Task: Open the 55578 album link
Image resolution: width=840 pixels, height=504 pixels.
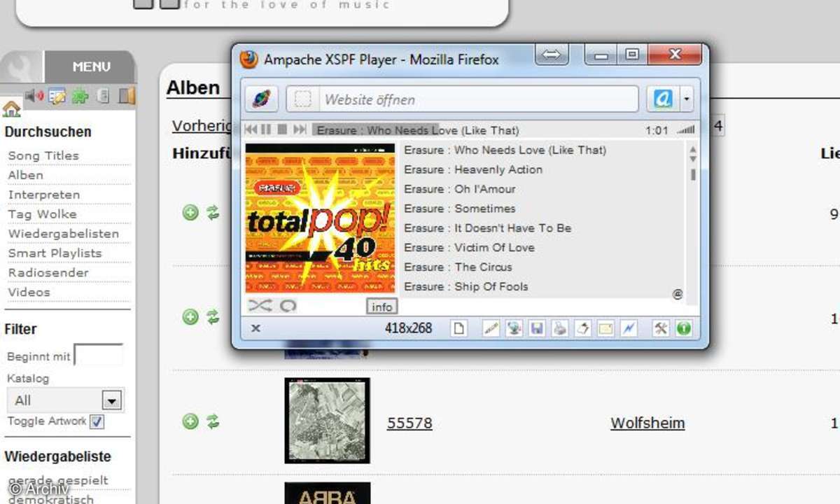Action: 409,423
